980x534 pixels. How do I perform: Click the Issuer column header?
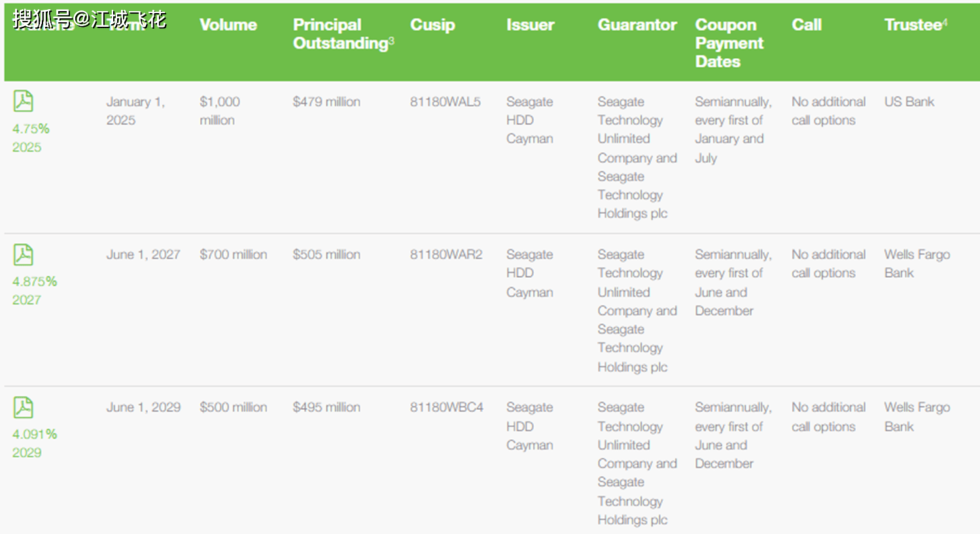pyautogui.click(x=530, y=25)
